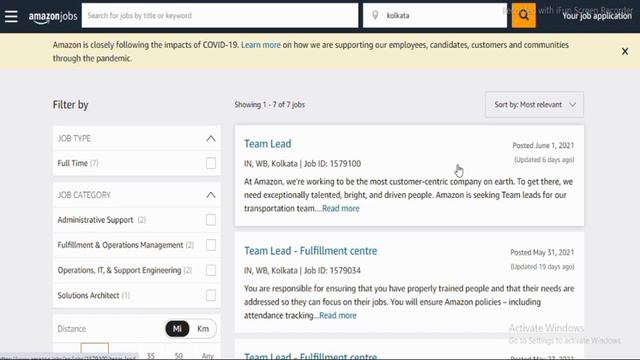Click the location pin icon
This screenshot has width=640, height=360.
tap(375, 16)
